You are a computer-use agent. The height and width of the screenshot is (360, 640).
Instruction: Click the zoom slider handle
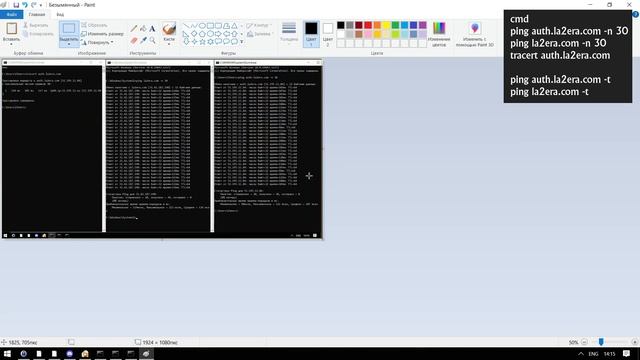click(x=601, y=342)
